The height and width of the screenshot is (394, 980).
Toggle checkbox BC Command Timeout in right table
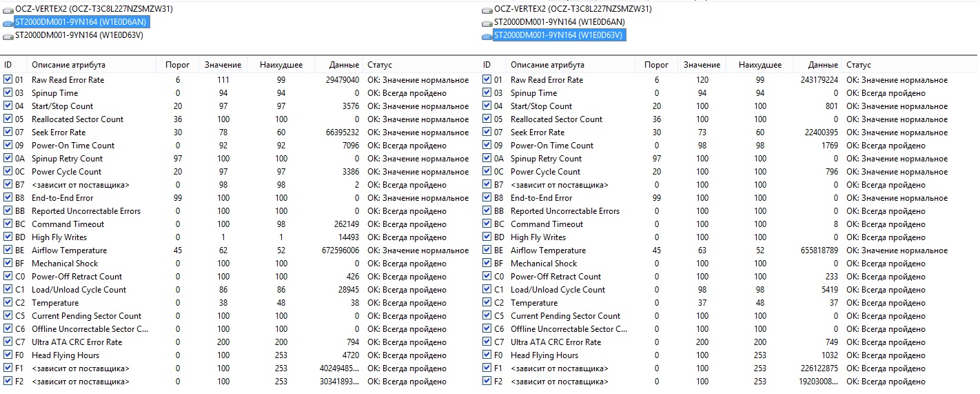tap(487, 224)
